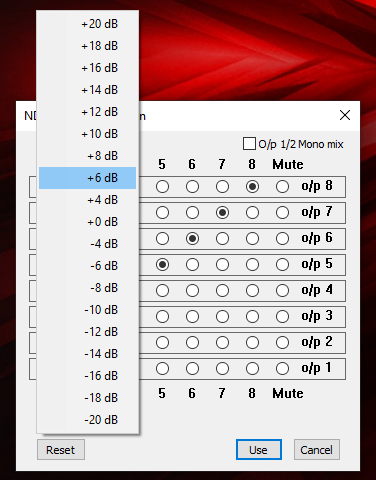Pick -6 dB gain entry
This screenshot has width=376, height=480.
[x=87, y=266]
